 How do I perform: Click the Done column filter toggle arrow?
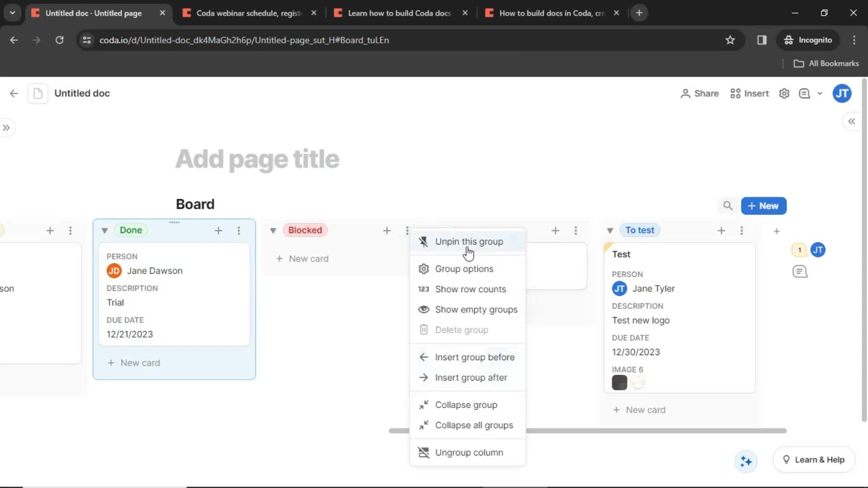[104, 230]
